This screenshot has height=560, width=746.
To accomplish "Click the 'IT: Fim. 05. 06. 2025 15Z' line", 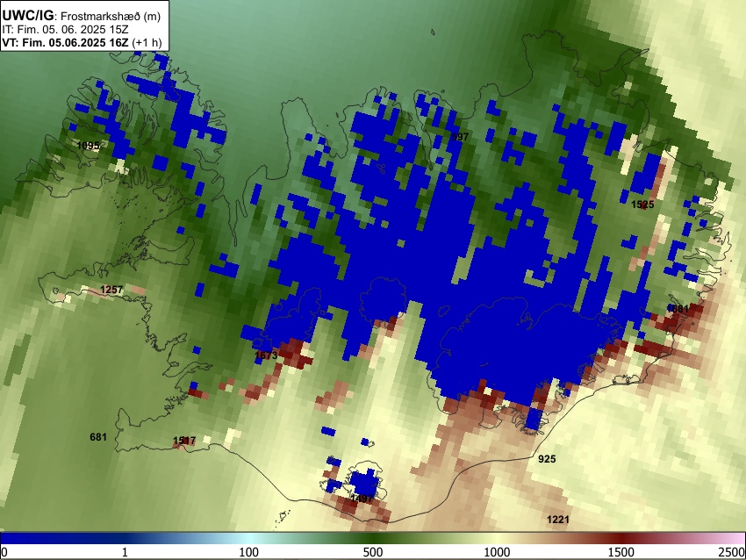I will 65,30.
